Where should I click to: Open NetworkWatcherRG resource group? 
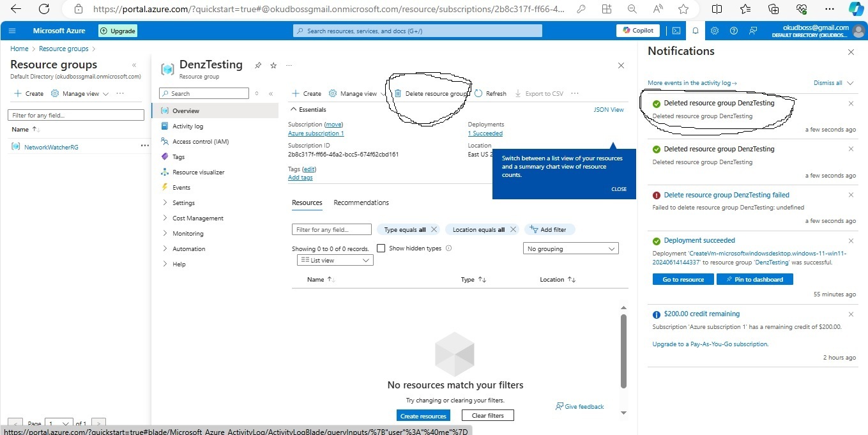(x=51, y=147)
